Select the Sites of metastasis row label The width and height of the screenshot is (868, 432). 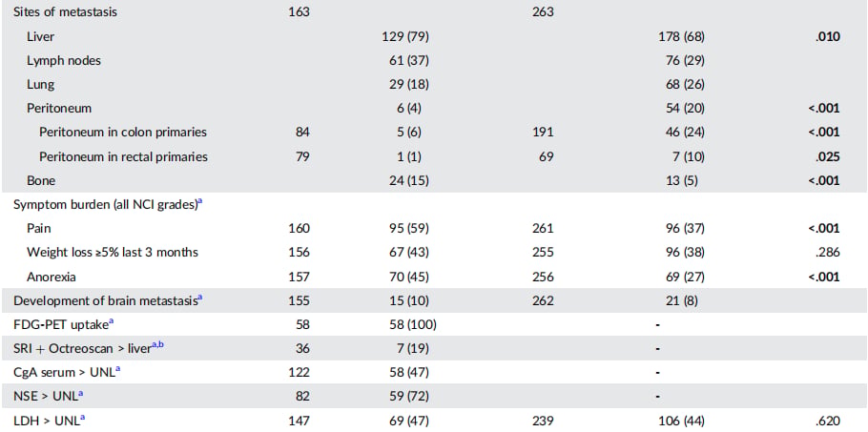click(65, 12)
